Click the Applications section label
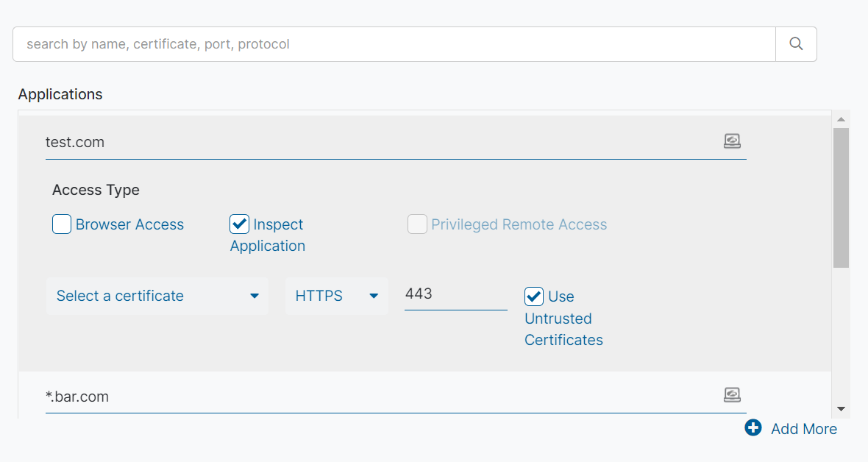Image resolution: width=868 pixels, height=462 pixels. tap(60, 94)
